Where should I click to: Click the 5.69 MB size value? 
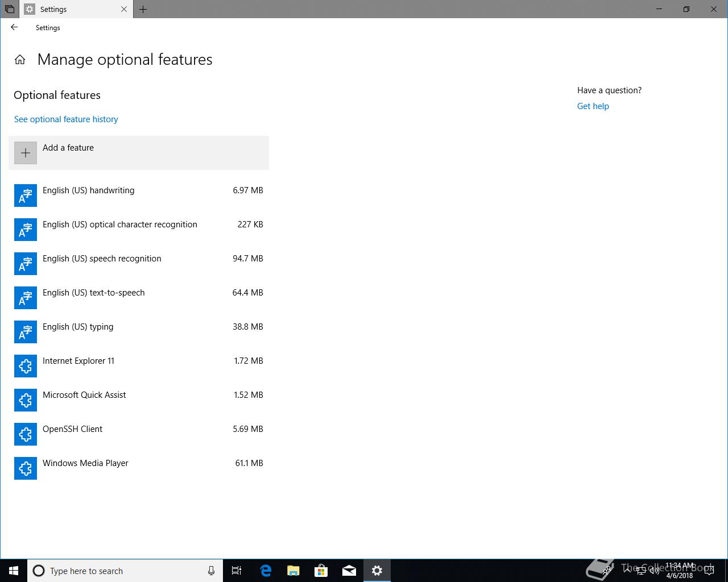point(248,429)
